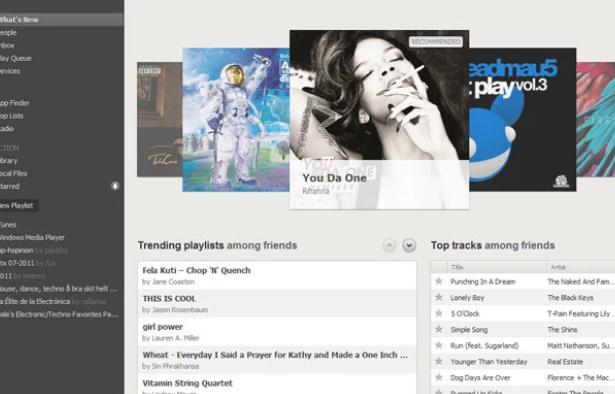Screen dimensions: 615x394
Task: Open the You Da One Rihanna album cover
Action: pos(379,120)
